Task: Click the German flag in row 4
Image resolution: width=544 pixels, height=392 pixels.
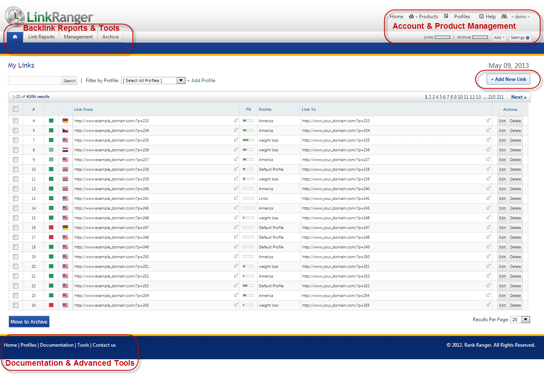Action: pyautogui.click(x=65, y=121)
